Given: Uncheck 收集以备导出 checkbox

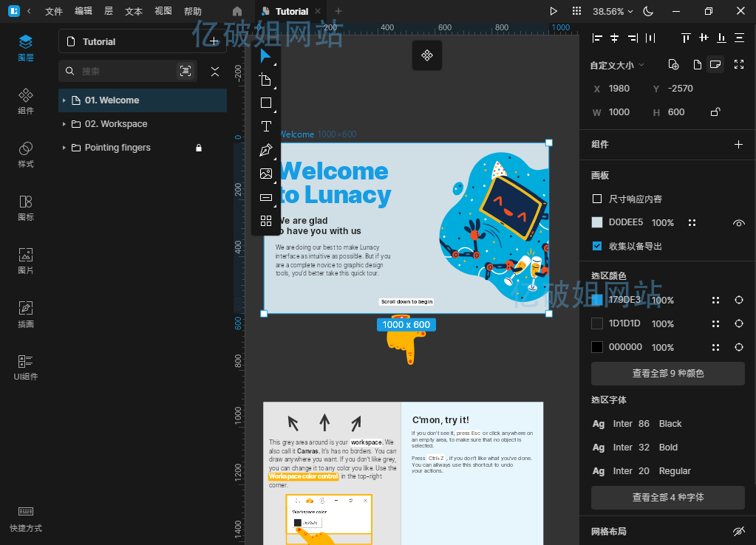Looking at the screenshot, I should point(597,246).
